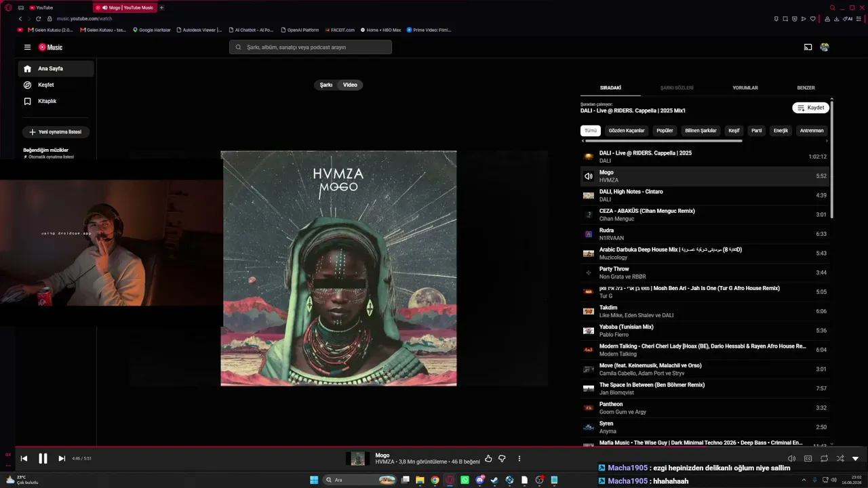Screen dimensions: 868x488
Task: Select the Parti filter chip
Action: click(757, 131)
